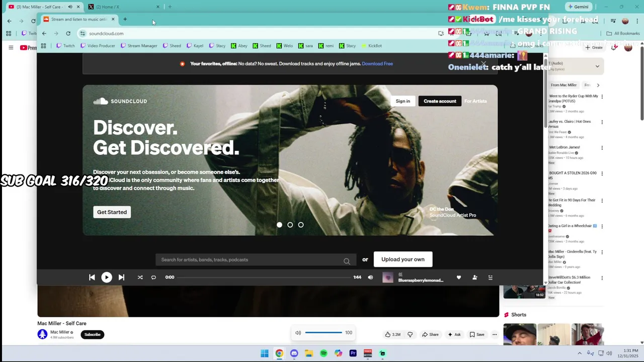Select the From Mac Miller chip
This screenshot has width=644, height=362.
pos(563,85)
